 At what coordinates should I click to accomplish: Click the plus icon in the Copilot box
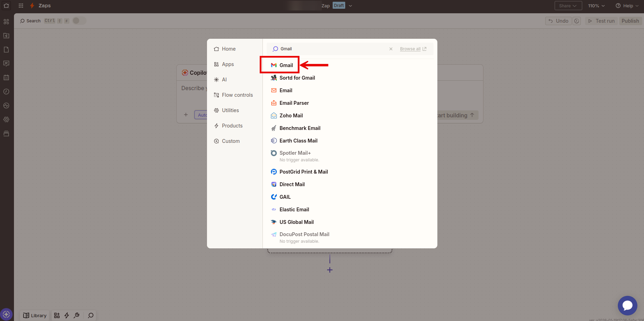pos(186,115)
